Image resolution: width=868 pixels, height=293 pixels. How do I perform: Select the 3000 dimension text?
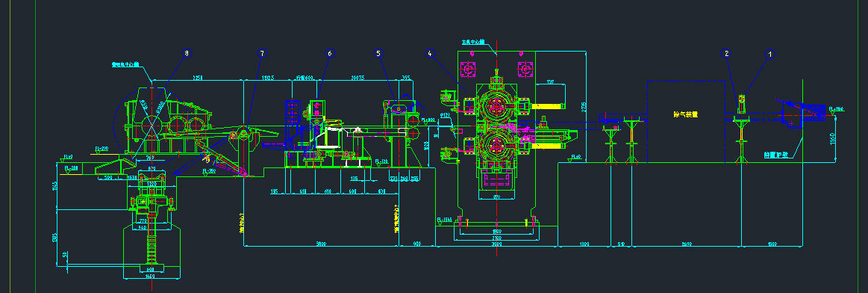click(496, 244)
